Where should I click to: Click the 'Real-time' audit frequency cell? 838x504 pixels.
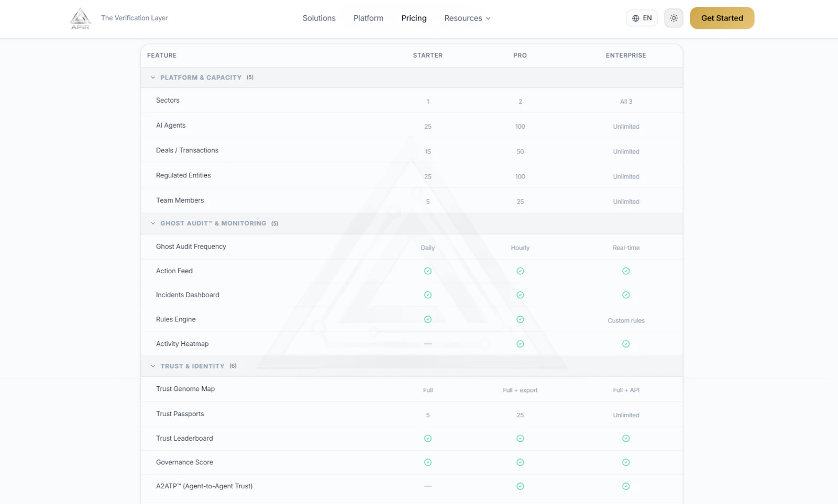[626, 248]
